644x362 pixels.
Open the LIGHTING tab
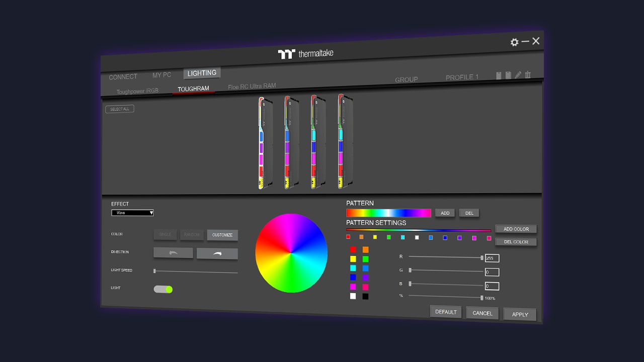click(202, 73)
